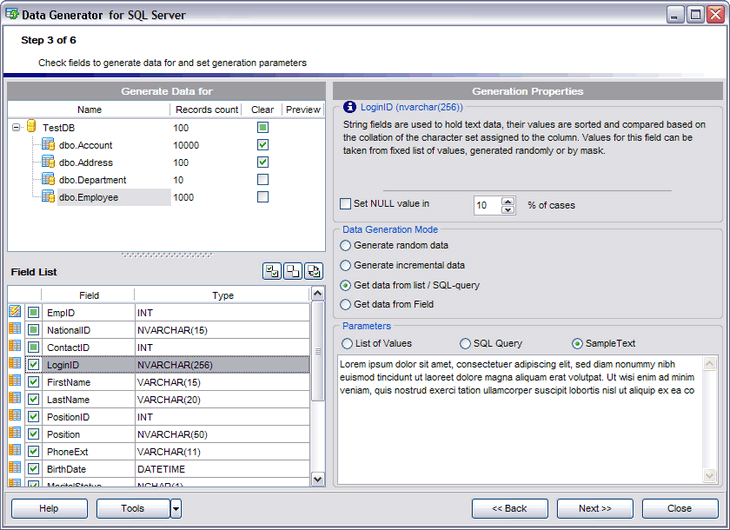
Task: Uncheck the FirstName field checkbox
Action: pyautogui.click(x=34, y=382)
